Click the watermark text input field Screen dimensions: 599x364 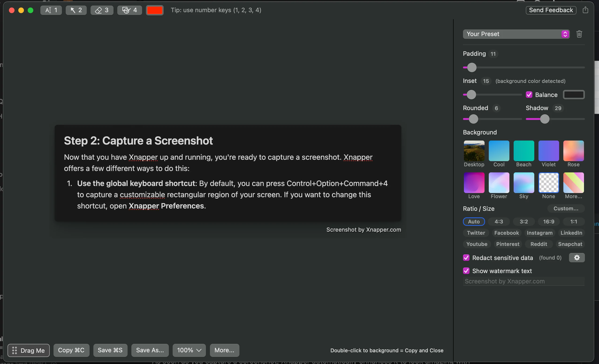[x=524, y=281]
